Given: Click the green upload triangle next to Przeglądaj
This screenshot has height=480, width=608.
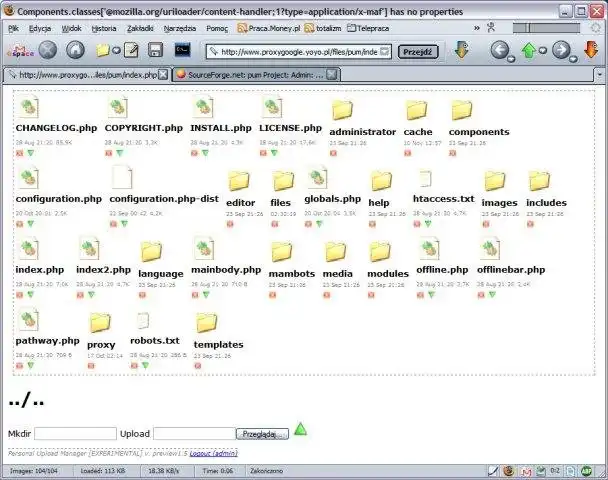Looking at the screenshot, I should pos(301,429).
